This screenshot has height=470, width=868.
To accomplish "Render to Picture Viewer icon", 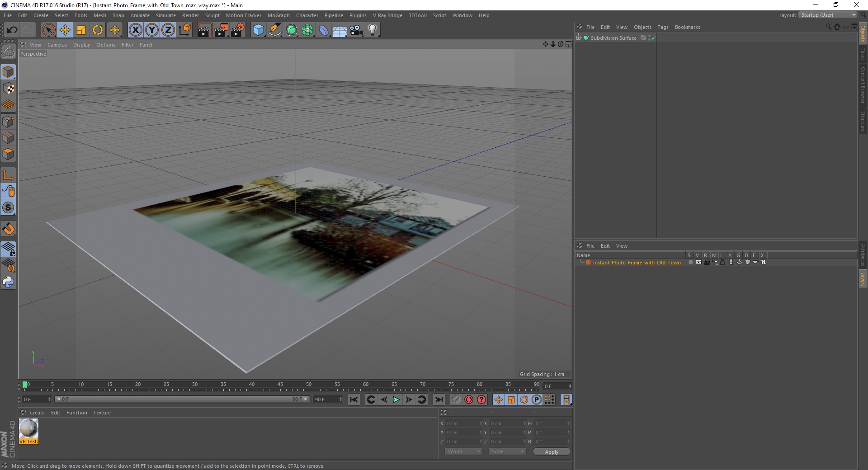I will [x=221, y=30].
